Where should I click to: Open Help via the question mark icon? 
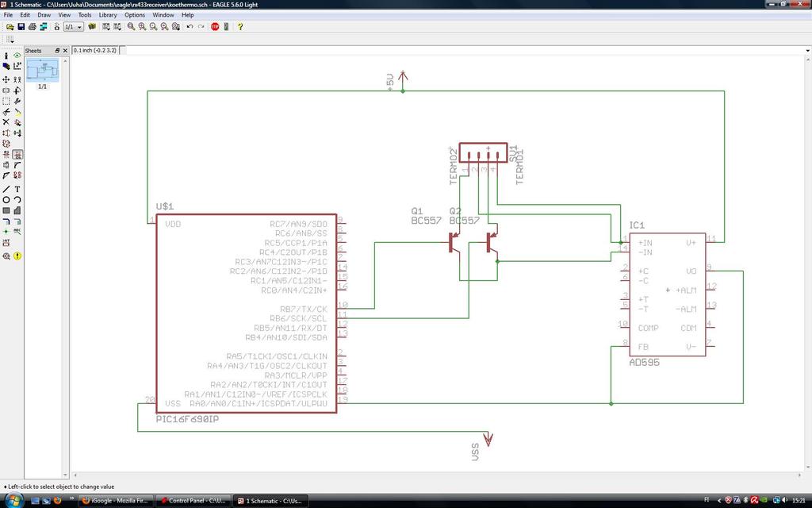[240, 26]
